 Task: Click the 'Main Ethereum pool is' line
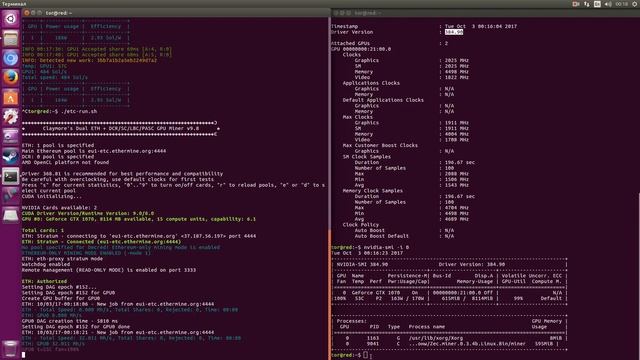(x=94, y=151)
